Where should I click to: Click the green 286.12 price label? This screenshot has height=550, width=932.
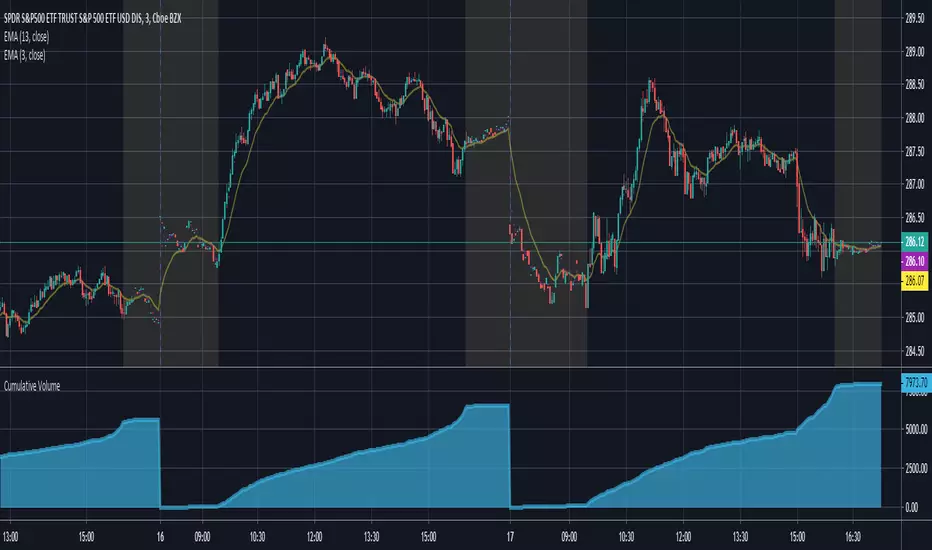click(914, 241)
